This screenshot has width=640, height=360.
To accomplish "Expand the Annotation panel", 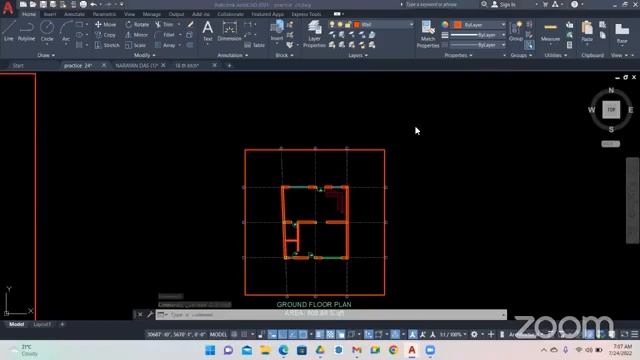I will [233, 55].
